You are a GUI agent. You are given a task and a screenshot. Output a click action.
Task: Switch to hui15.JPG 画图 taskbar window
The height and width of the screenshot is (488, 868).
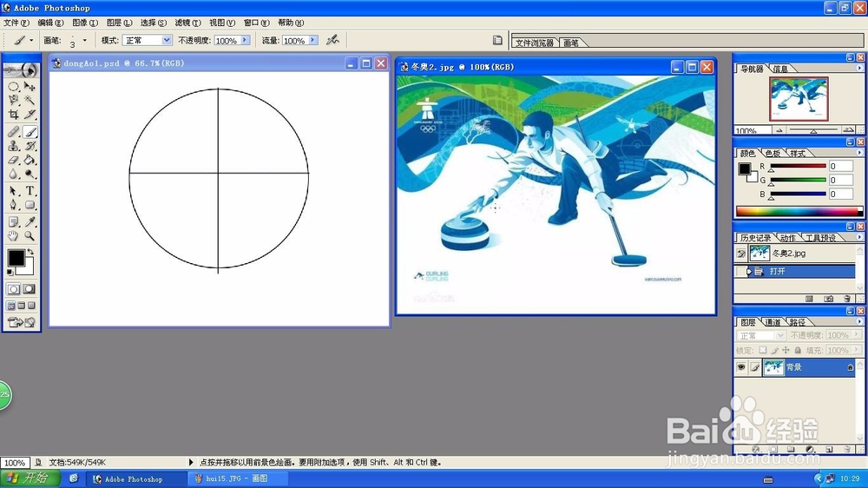click(x=238, y=478)
